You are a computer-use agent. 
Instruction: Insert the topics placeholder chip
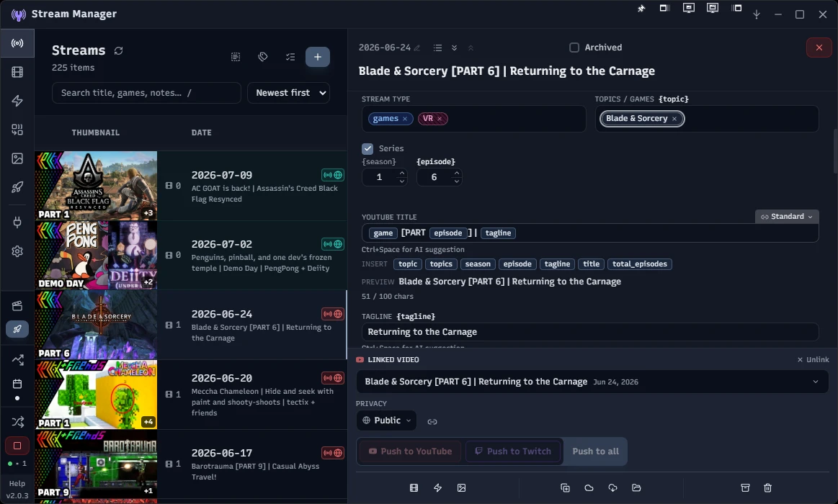click(441, 264)
